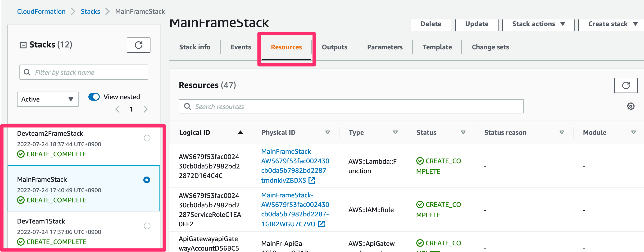Click magnifier icon in stack name filter
This screenshot has height=252, width=644.
[27, 72]
